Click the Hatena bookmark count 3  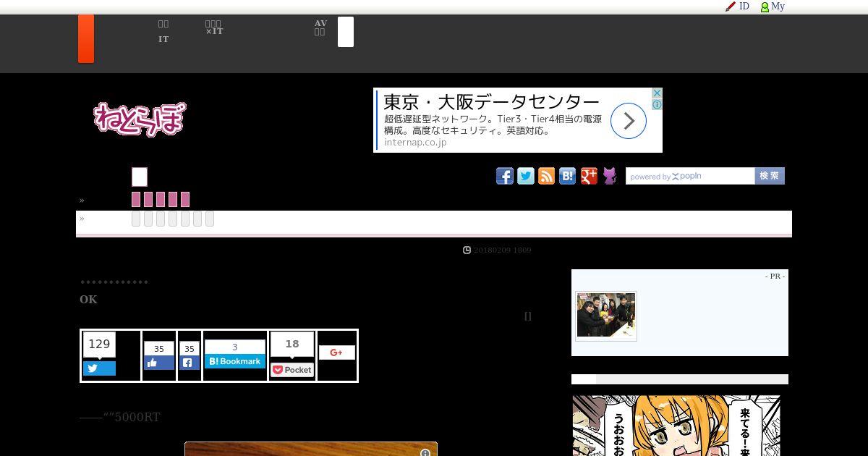point(235,347)
